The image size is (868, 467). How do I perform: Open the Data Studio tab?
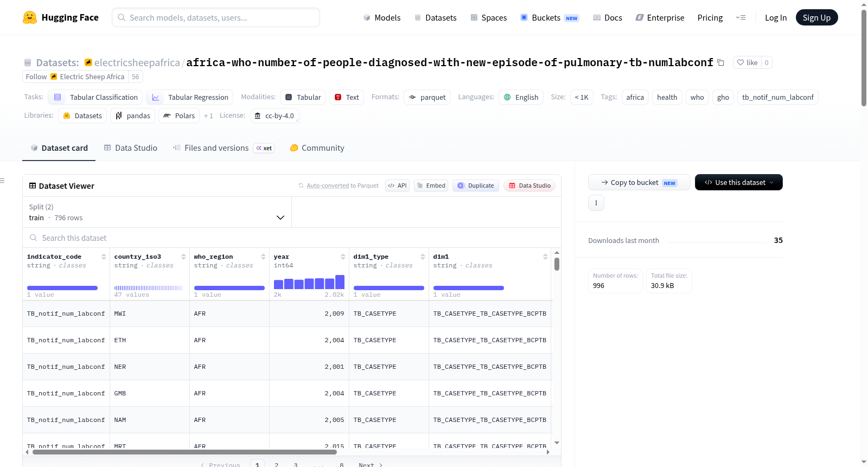pyautogui.click(x=131, y=148)
